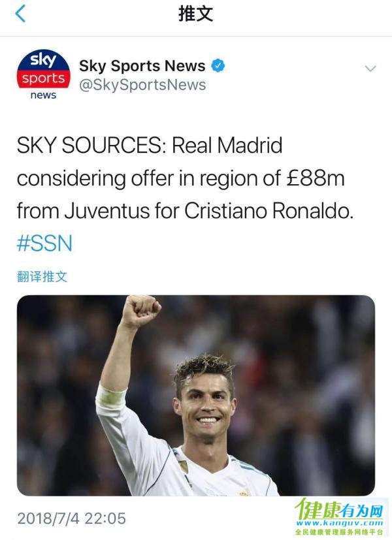Select the tweet text about Real Madrid
Screen dimensions: 392x540
(x=186, y=178)
